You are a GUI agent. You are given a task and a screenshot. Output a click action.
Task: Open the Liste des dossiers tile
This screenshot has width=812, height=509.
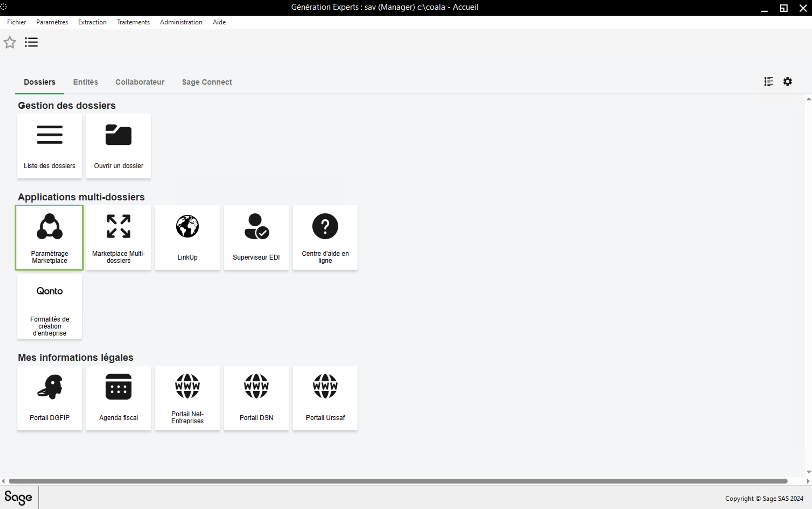click(x=50, y=146)
